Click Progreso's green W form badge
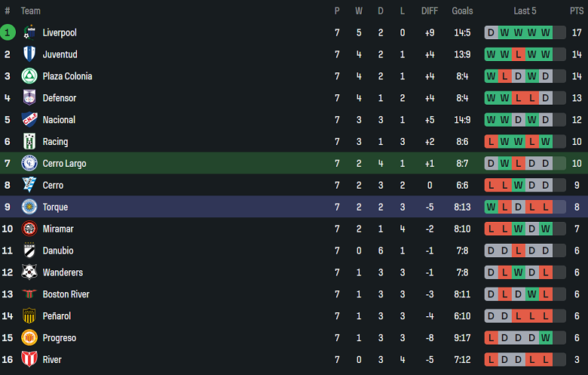Image resolution: width=588 pixels, height=375 pixels. 546,338
